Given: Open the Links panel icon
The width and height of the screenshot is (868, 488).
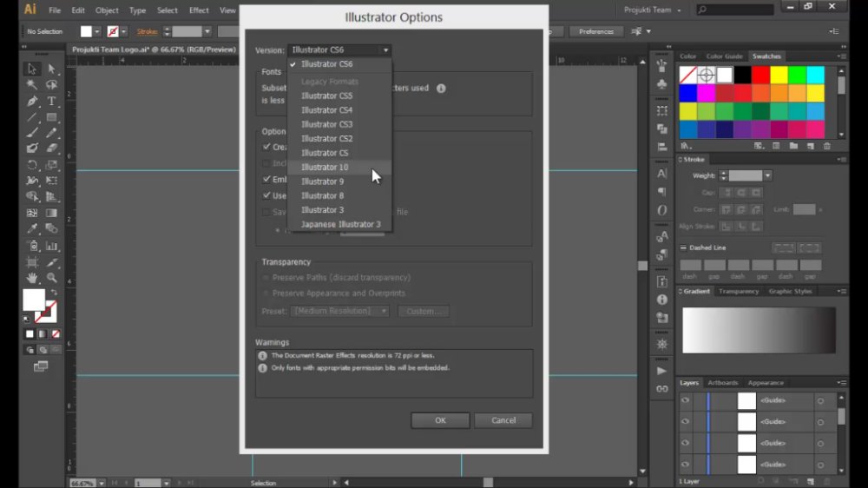Looking at the screenshot, I should pyautogui.click(x=661, y=389).
